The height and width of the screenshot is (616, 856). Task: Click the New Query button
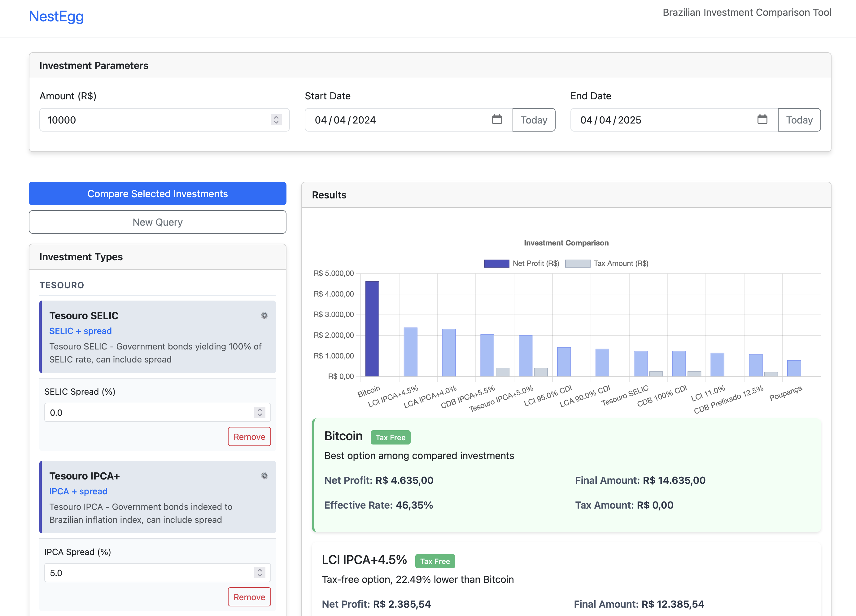pyautogui.click(x=157, y=222)
